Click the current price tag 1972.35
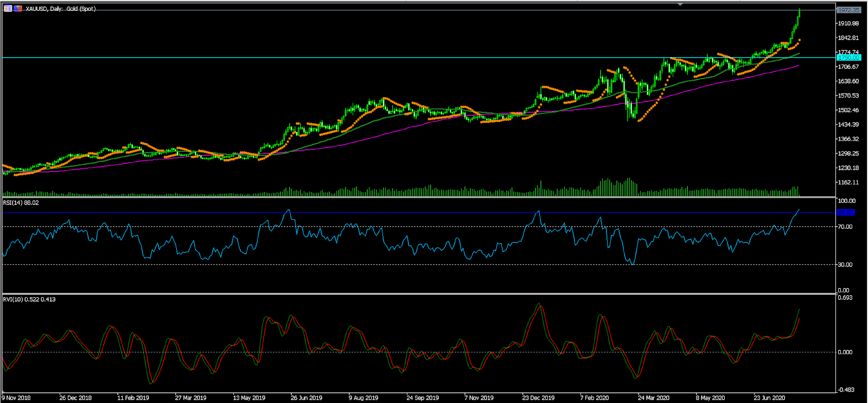This screenshot has width=868, height=403. 848,10
